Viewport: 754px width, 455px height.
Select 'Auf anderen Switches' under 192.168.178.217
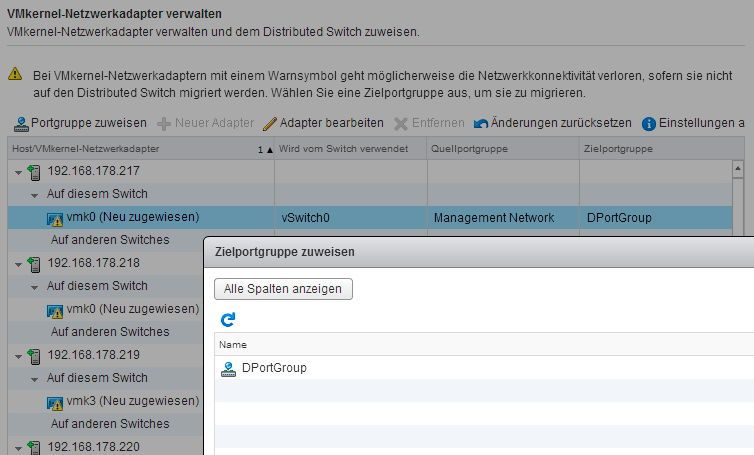tap(110, 240)
